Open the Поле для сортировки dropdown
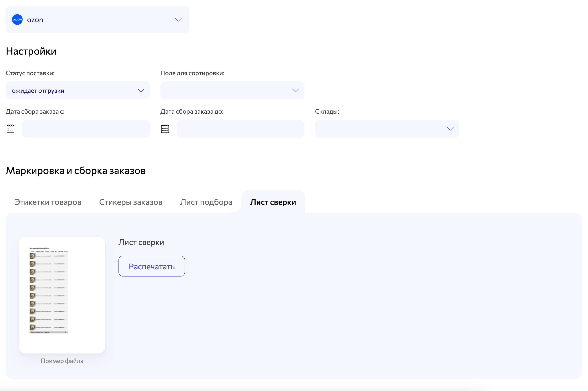The width and height of the screenshot is (588, 391). (x=232, y=90)
